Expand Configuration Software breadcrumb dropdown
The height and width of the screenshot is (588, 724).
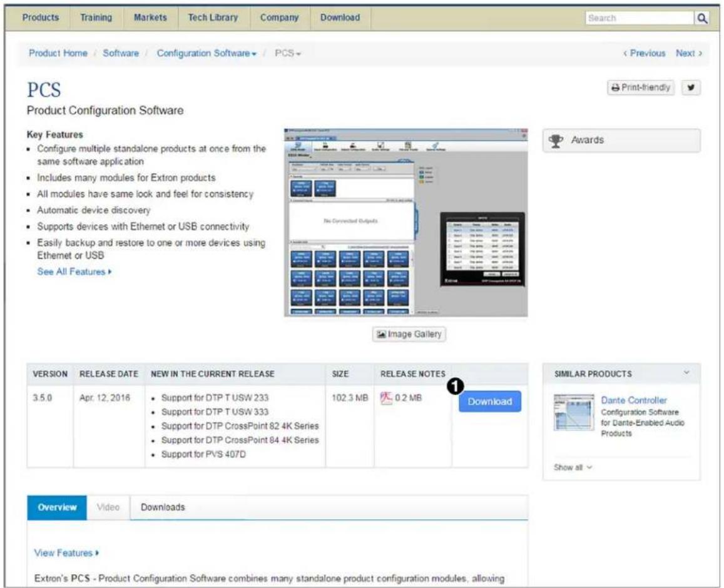[206, 53]
